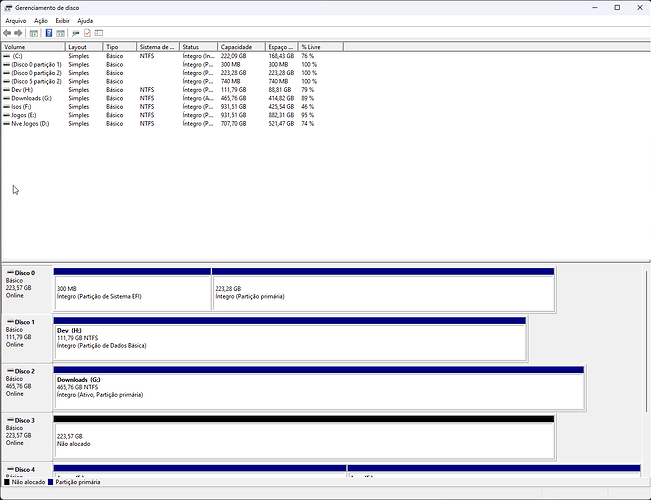Image resolution: width=651 pixels, height=500 pixels.
Task: Sort by the Capacidade column header
Action: (240, 47)
